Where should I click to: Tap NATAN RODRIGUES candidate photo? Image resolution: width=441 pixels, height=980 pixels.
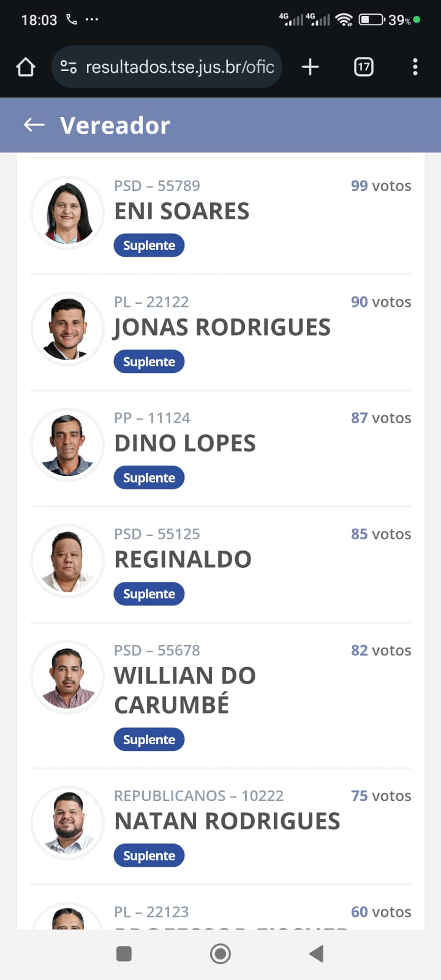(x=67, y=823)
